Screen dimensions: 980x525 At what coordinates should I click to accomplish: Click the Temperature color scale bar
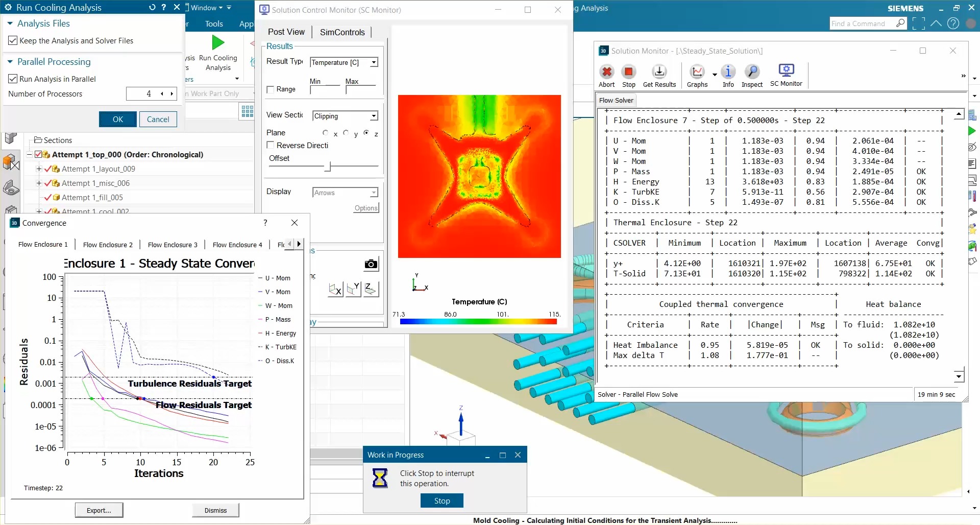(x=478, y=322)
